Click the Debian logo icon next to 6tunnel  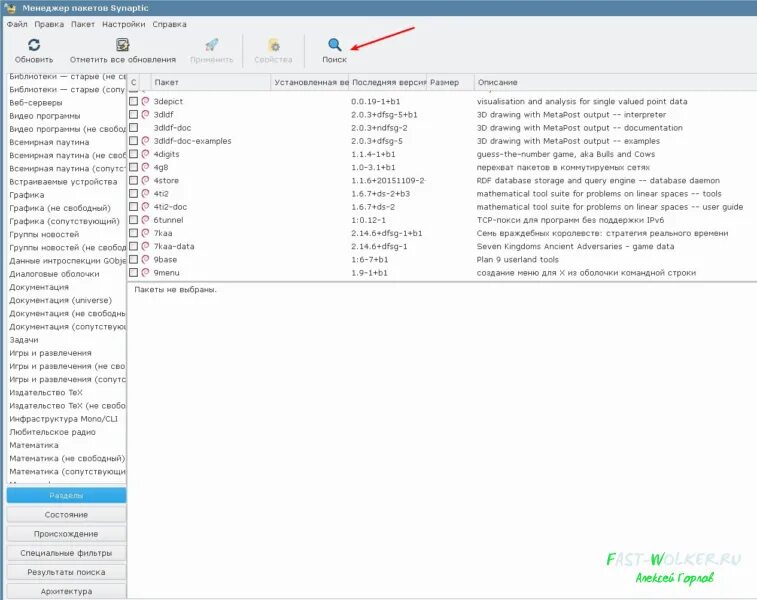click(x=145, y=220)
